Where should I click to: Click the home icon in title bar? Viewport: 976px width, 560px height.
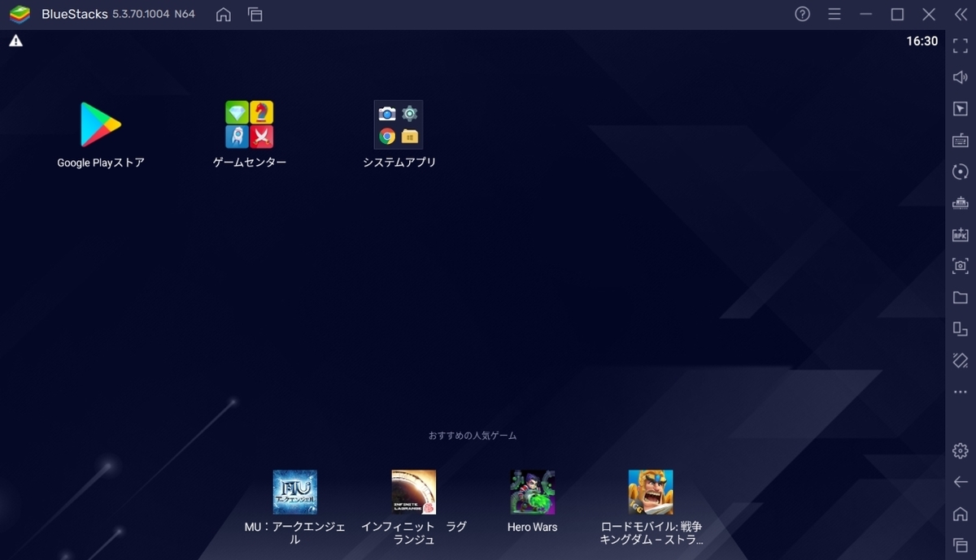coord(223,15)
